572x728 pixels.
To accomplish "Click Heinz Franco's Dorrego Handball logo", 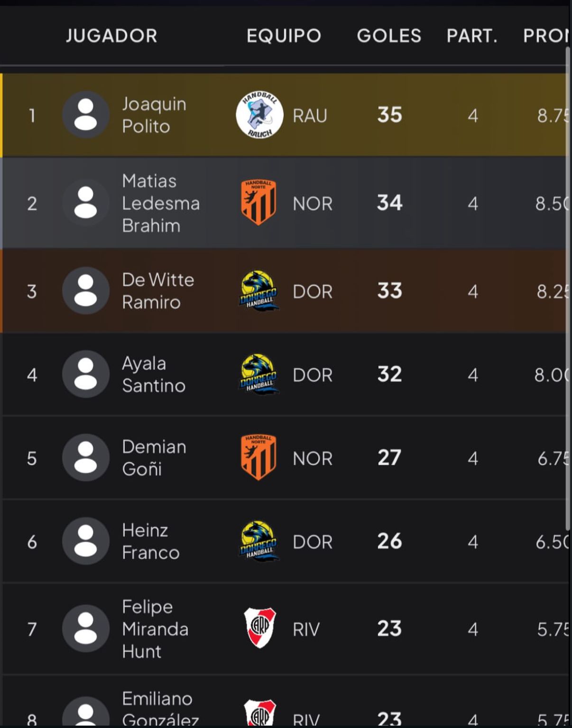I will click(258, 541).
